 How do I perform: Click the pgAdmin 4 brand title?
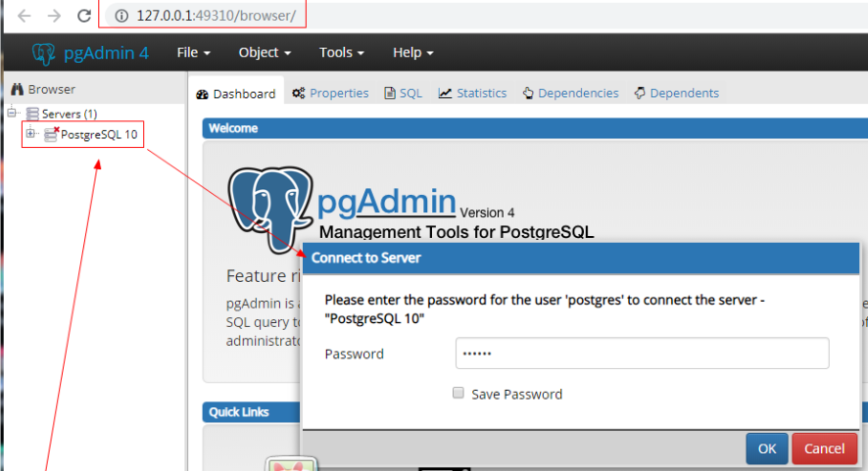click(x=106, y=53)
